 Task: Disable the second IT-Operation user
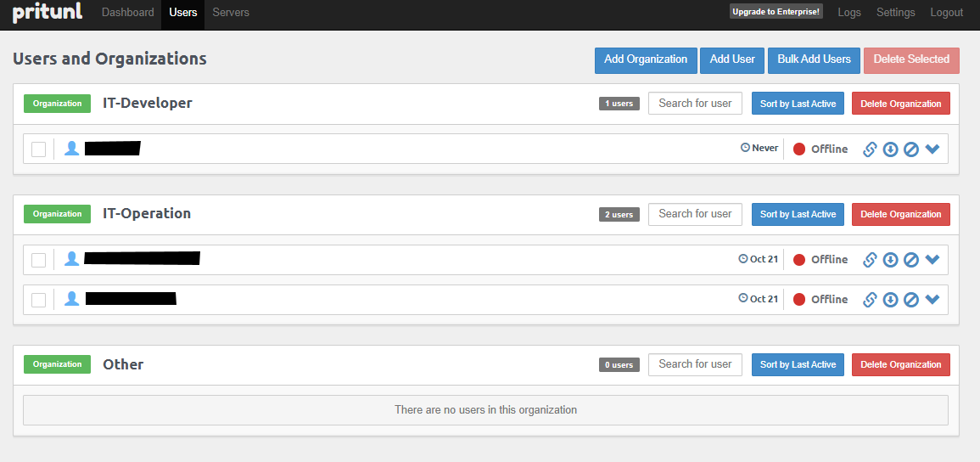tap(911, 299)
